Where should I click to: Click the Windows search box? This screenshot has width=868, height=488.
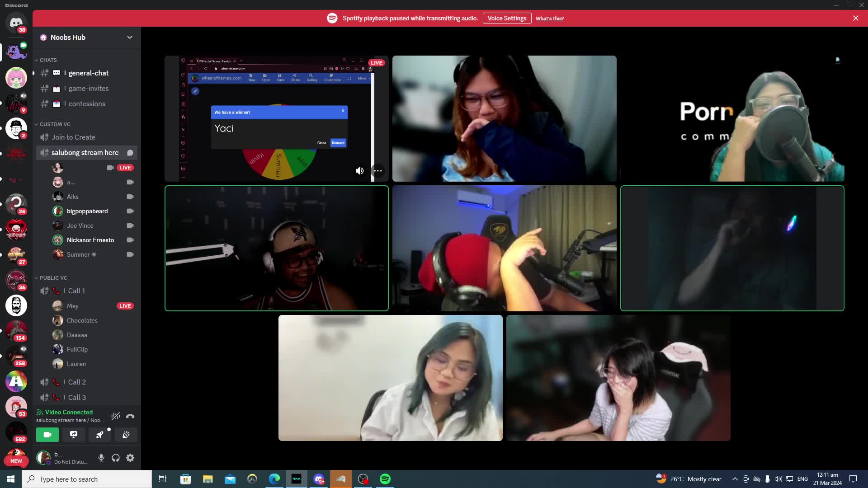click(x=87, y=479)
